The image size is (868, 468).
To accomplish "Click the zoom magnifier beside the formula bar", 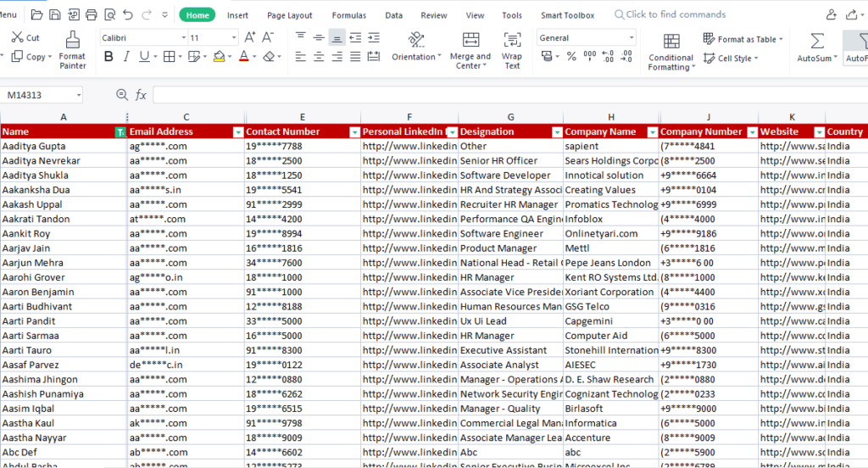I will click(122, 95).
